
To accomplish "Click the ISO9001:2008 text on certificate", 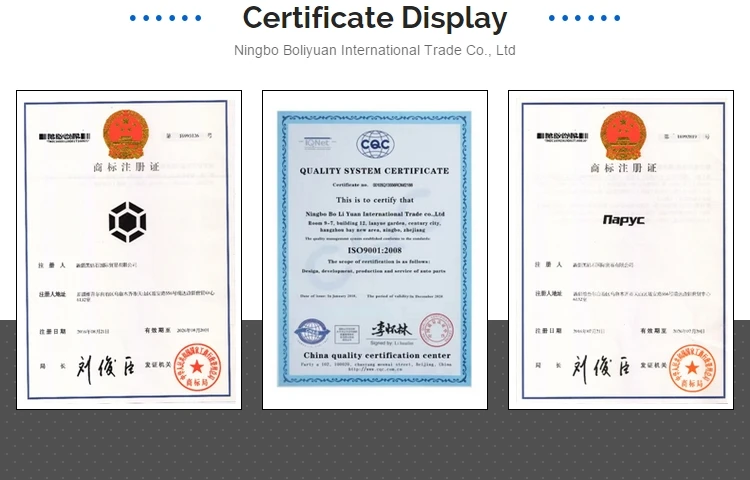I will tap(375, 251).
